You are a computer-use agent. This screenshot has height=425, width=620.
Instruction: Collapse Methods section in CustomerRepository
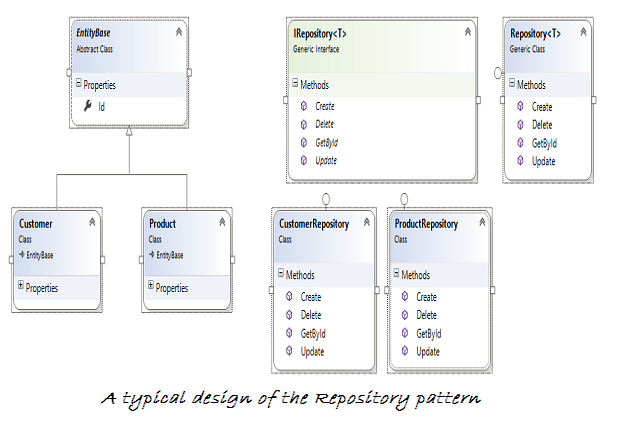coord(281,273)
